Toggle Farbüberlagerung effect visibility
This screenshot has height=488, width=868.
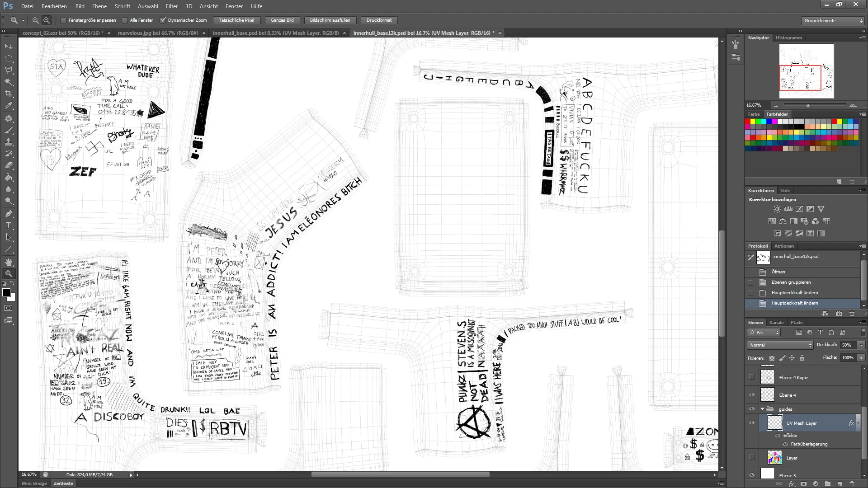click(785, 444)
